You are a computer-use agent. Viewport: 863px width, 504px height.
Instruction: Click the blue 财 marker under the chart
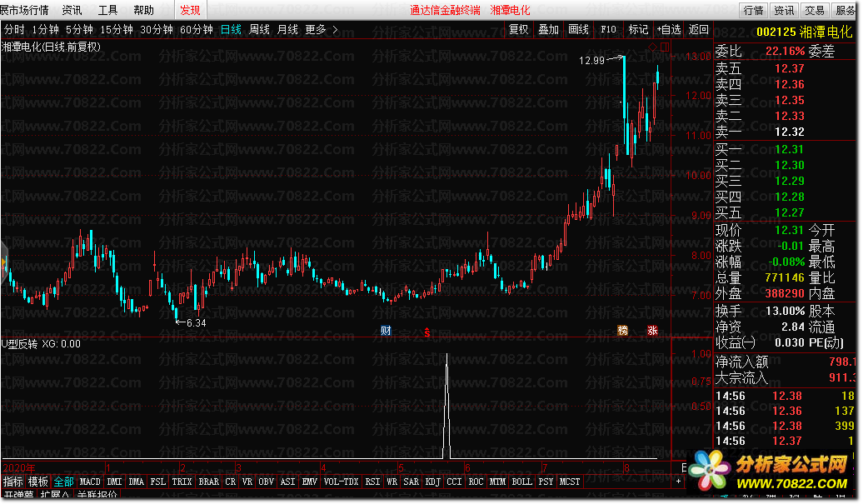point(386,331)
